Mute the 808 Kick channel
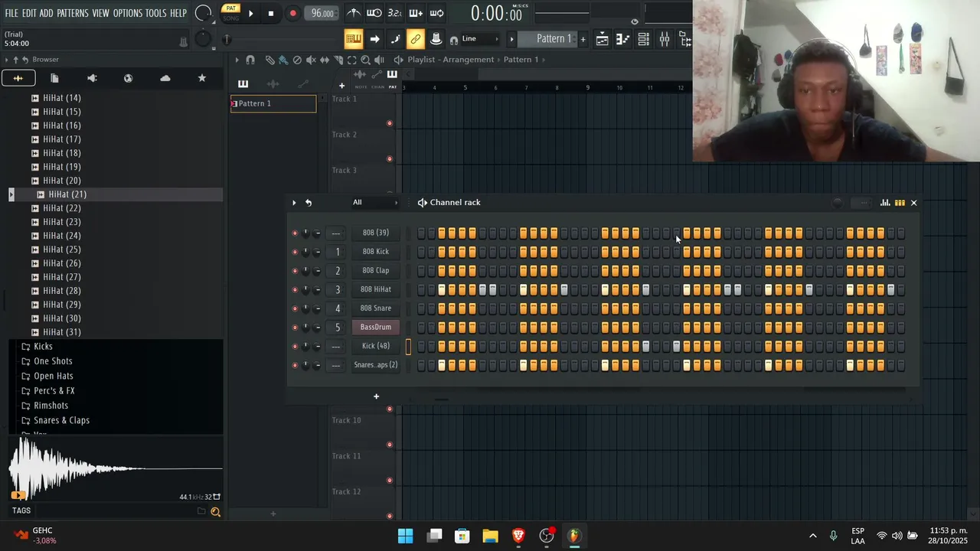980x551 pixels. tap(295, 252)
